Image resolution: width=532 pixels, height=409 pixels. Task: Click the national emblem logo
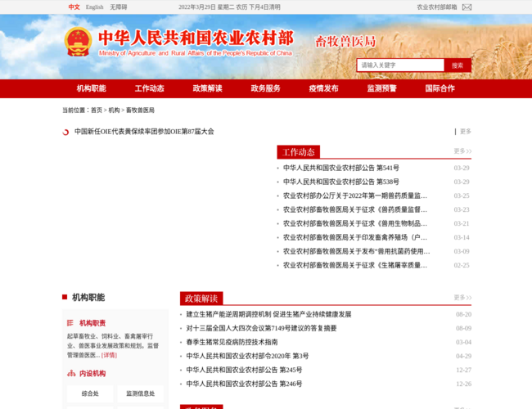[x=78, y=42]
